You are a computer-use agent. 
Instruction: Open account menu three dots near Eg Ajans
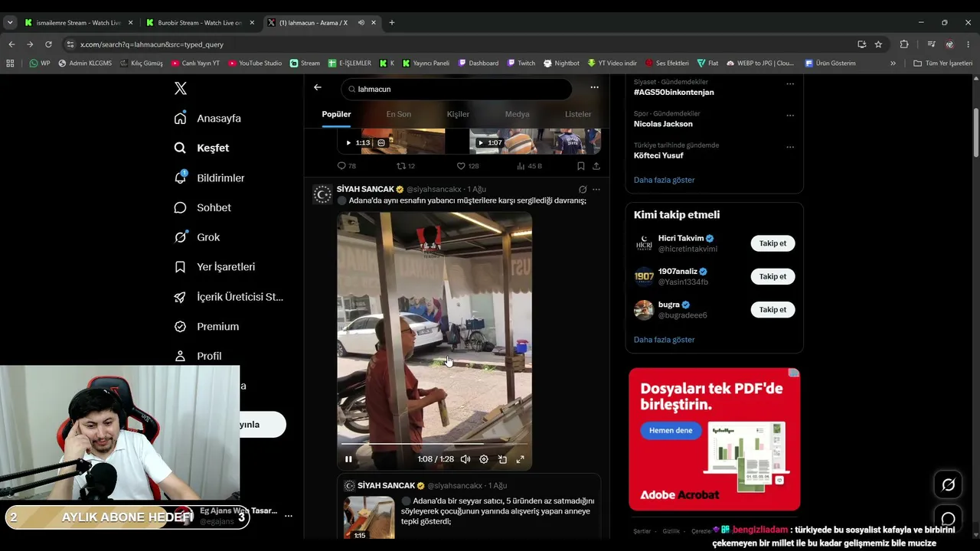pos(289,517)
